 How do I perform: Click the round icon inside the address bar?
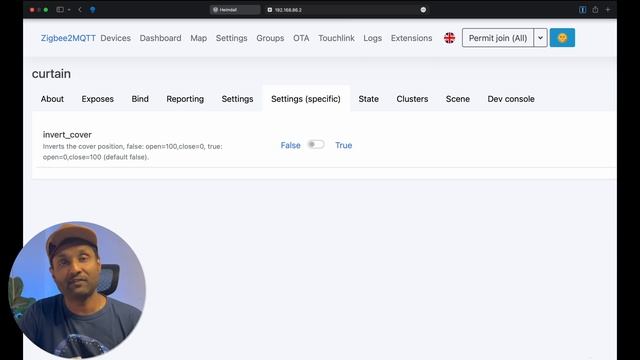click(x=423, y=10)
